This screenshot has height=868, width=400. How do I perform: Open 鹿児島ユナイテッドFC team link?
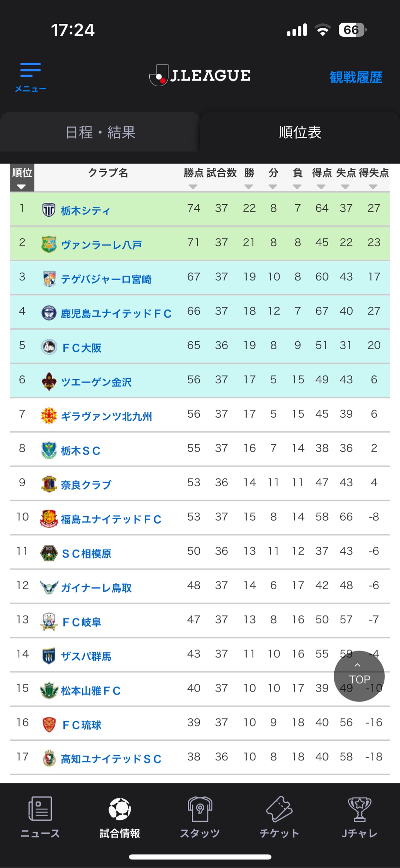tap(116, 314)
